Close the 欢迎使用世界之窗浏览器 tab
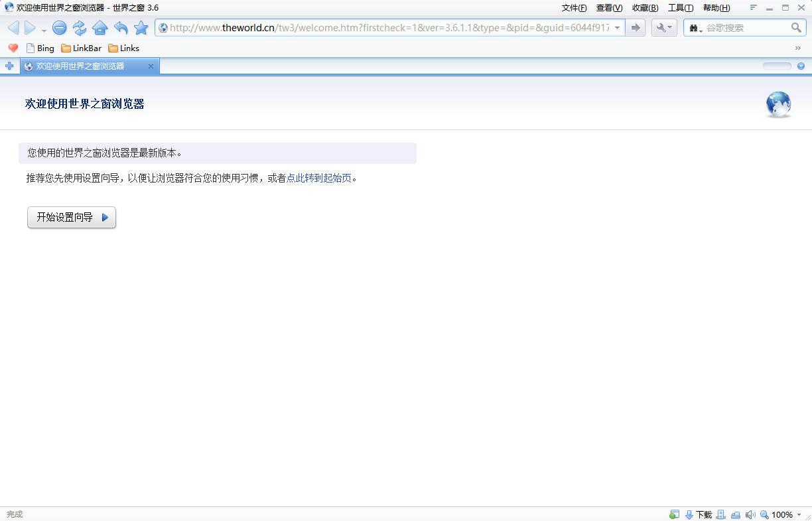The width and height of the screenshot is (812, 521). [x=151, y=66]
